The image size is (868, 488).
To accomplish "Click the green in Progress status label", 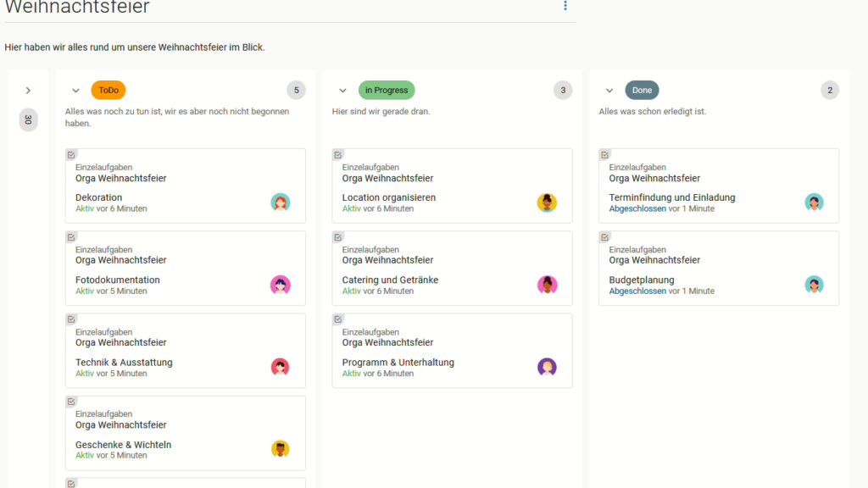I will tap(387, 91).
